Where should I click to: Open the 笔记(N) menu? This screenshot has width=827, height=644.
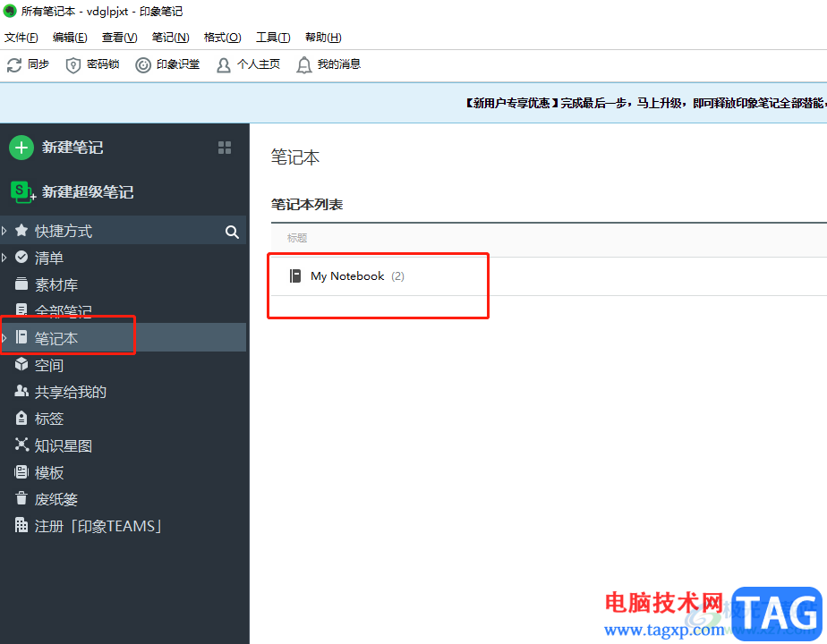pos(170,38)
